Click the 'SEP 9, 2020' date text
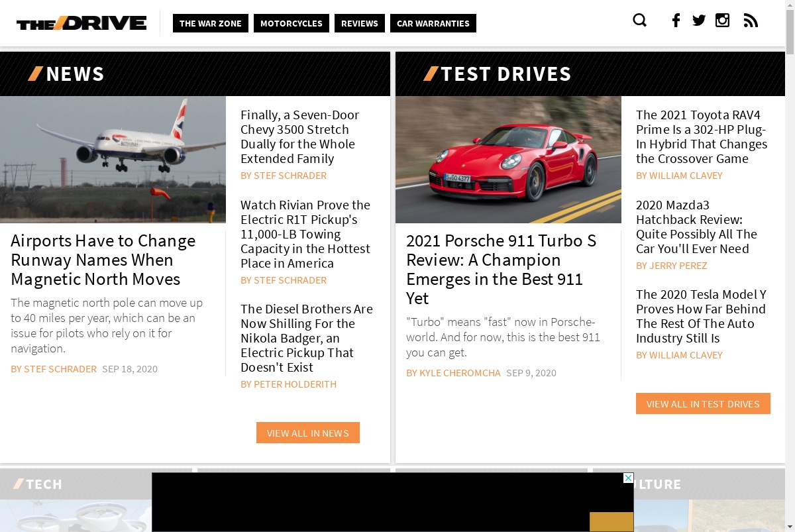The height and width of the screenshot is (532, 795). point(531,373)
